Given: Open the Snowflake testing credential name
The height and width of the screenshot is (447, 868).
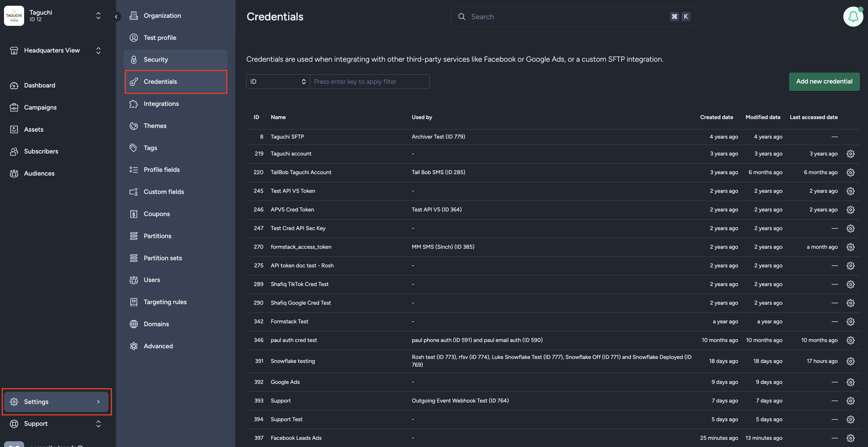Looking at the screenshot, I should pyautogui.click(x=292, y=361).
